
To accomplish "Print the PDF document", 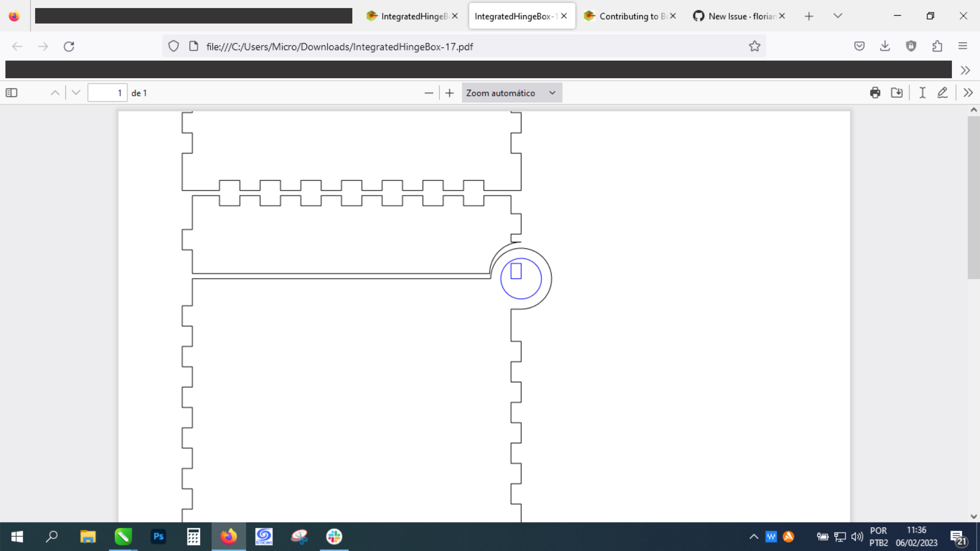I will (875, 92).
